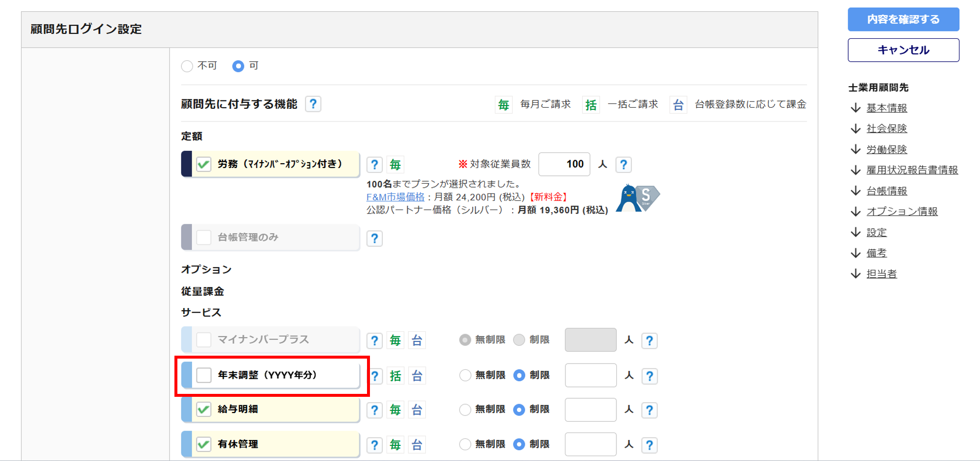Select 制限 radio in 有休管理 row
980x461 pixels.
point(519,444)
